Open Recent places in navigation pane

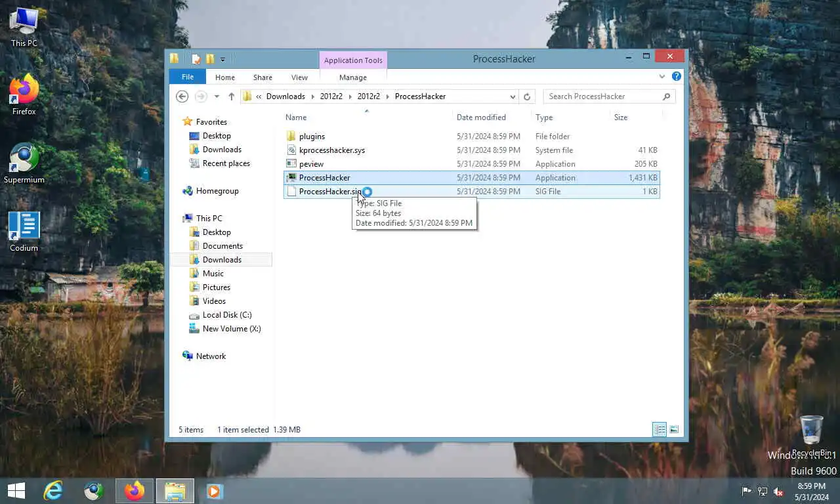coord(226,163)
